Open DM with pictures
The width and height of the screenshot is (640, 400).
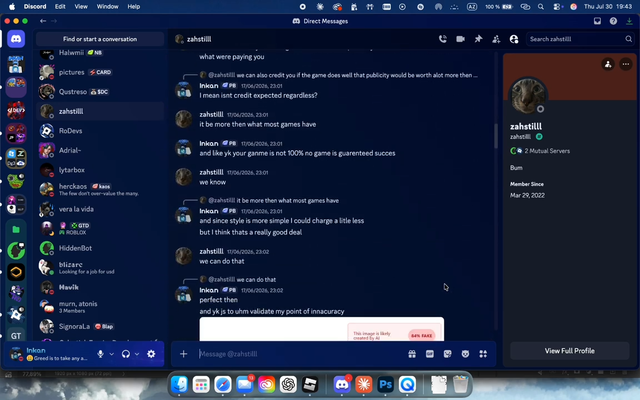point(100,72)
